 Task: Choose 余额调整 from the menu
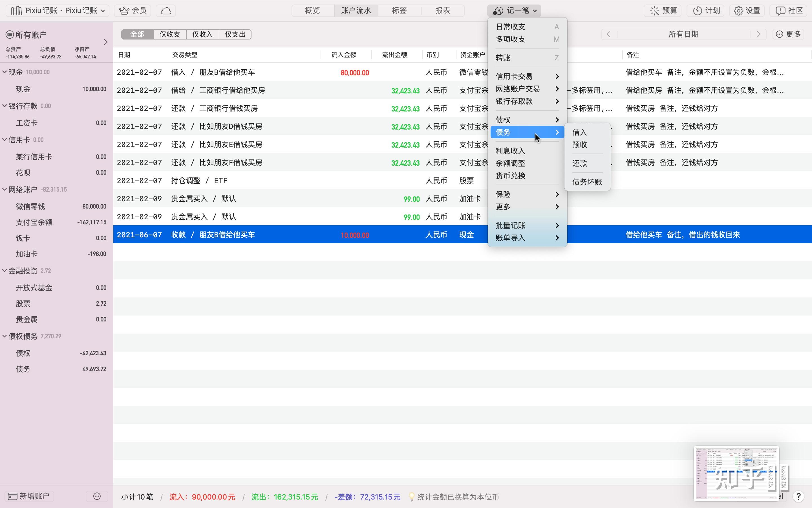coord(527,164)
